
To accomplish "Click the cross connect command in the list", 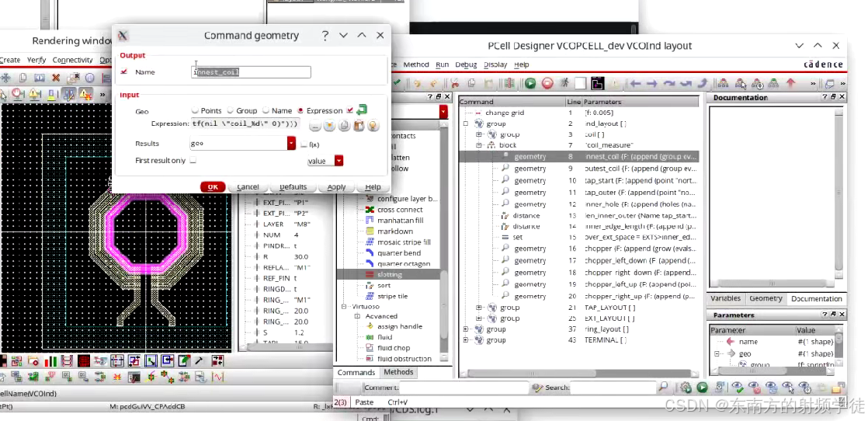I will tap(399, 210).
